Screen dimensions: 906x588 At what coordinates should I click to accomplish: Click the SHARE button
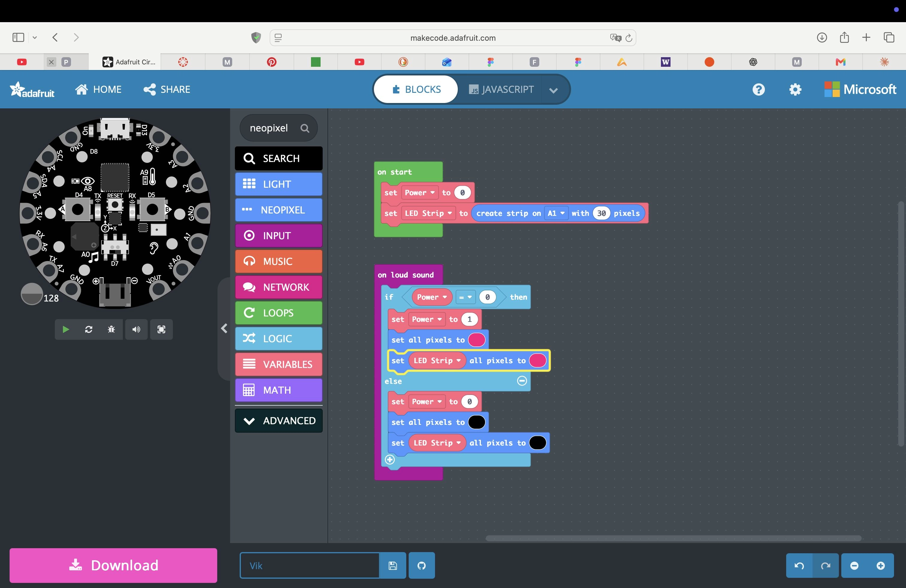pos(167,90)
